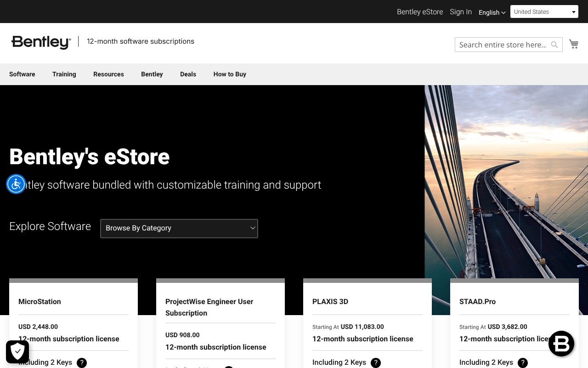588x368 pixels.
Task: Open the How to Buy menu
Action: pyautogui.click(x=230, y=74)
